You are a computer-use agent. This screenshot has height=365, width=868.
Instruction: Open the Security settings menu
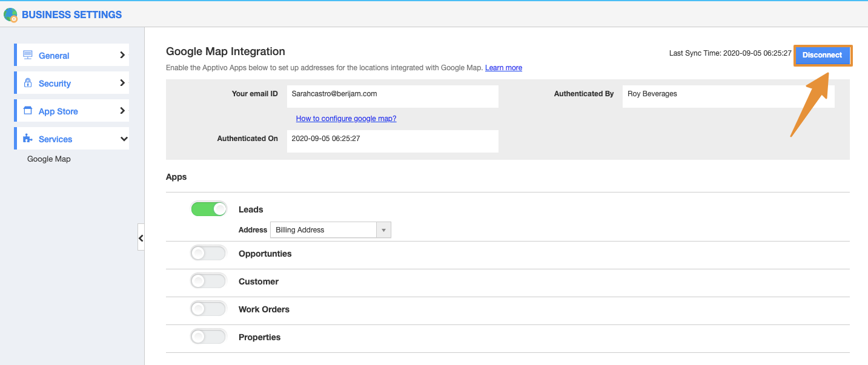click(55, 84)
